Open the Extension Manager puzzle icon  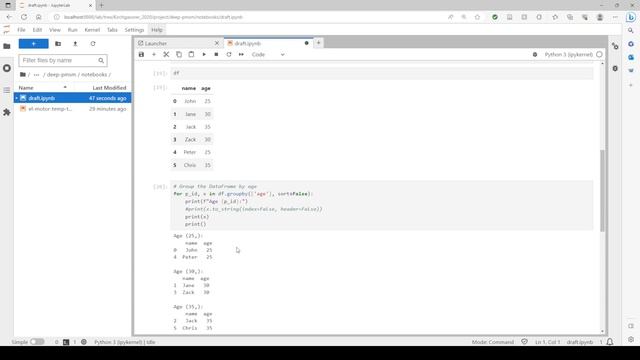point(7,112)
